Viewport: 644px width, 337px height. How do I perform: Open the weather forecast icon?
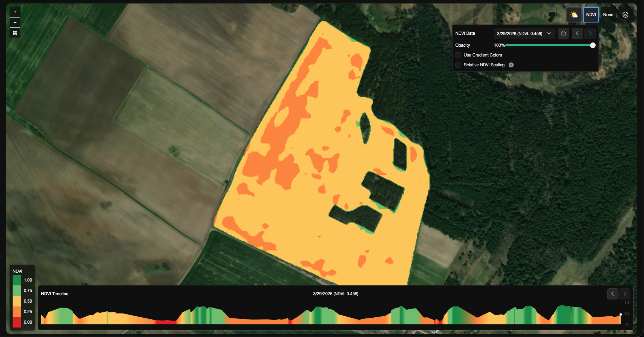(574, 14)
